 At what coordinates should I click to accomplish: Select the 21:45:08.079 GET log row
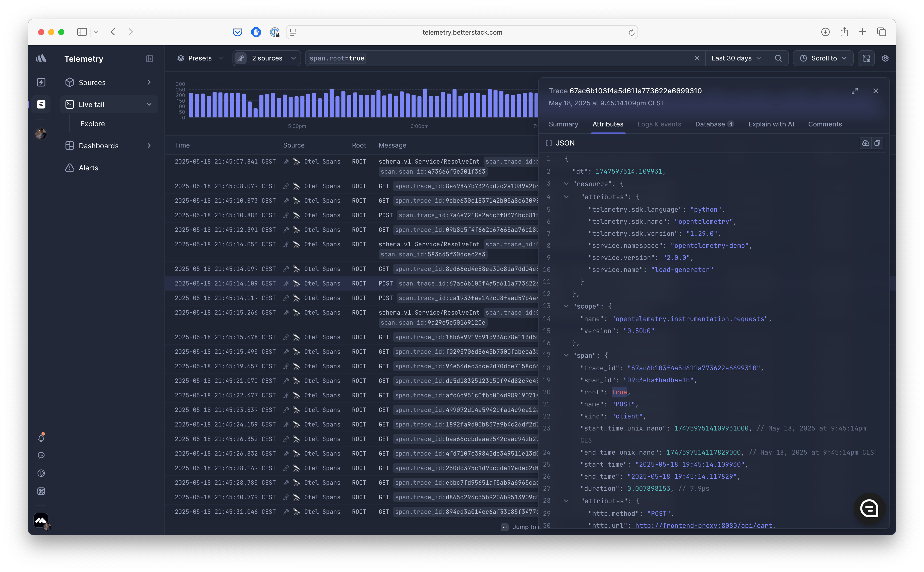tap(352, 186)
